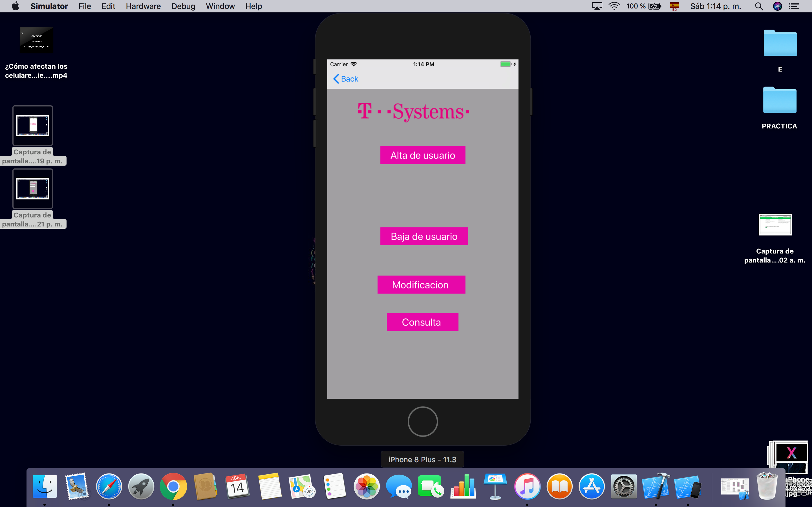The width and height of the screenshot is (812, 507).
Task: Open Siri from the menu bar
Action: (777, 6)
